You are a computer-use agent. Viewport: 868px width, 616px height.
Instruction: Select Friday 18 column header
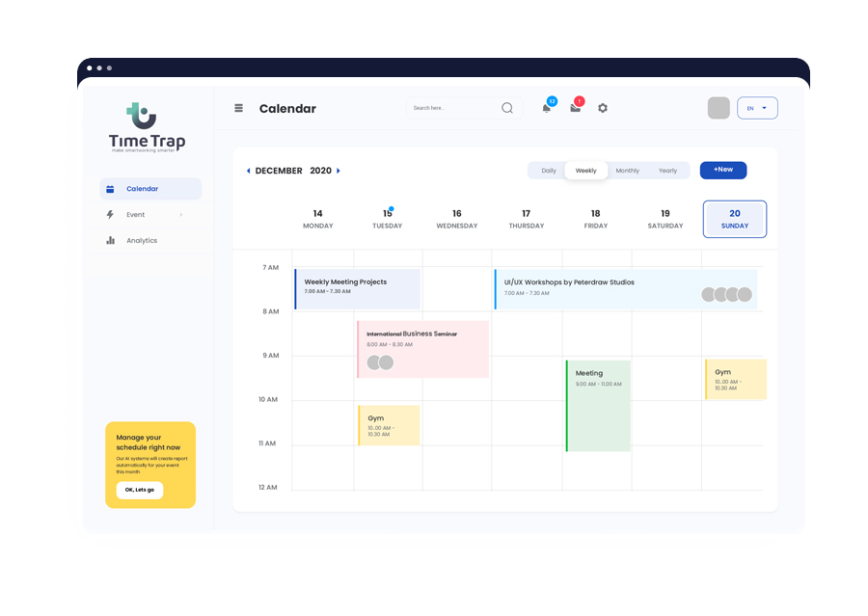[596, 219]
